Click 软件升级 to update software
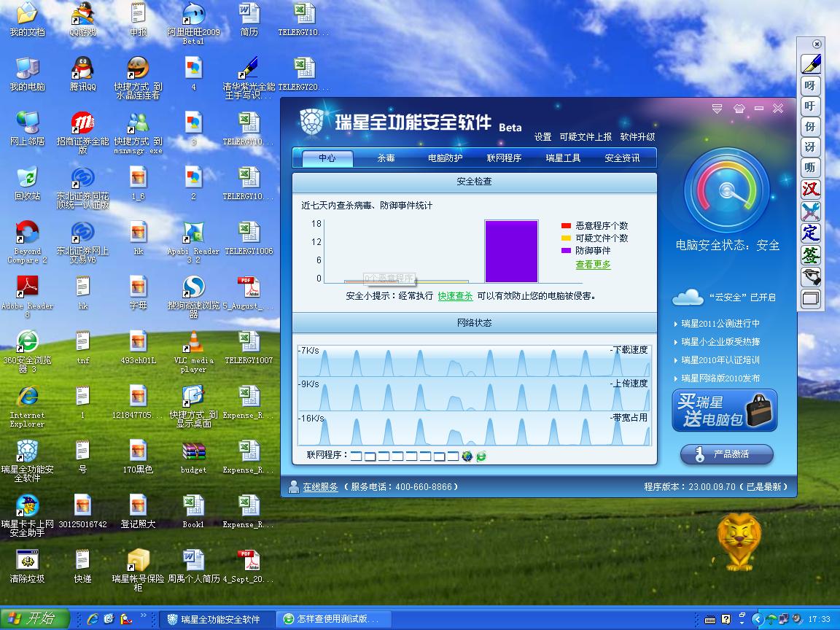The height and width of the screenshot is (630, 840). (x=637, y=137)
